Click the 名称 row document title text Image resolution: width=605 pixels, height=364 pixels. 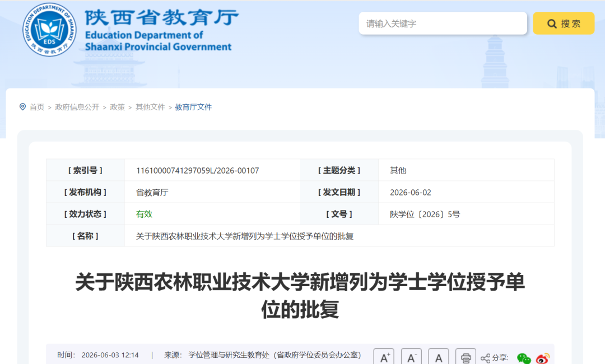pos(245,236)
